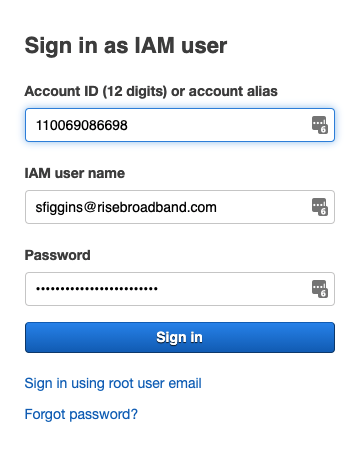Open password manager icon in Password field
This screenshot has height=460, width=364.
(320, 289)
